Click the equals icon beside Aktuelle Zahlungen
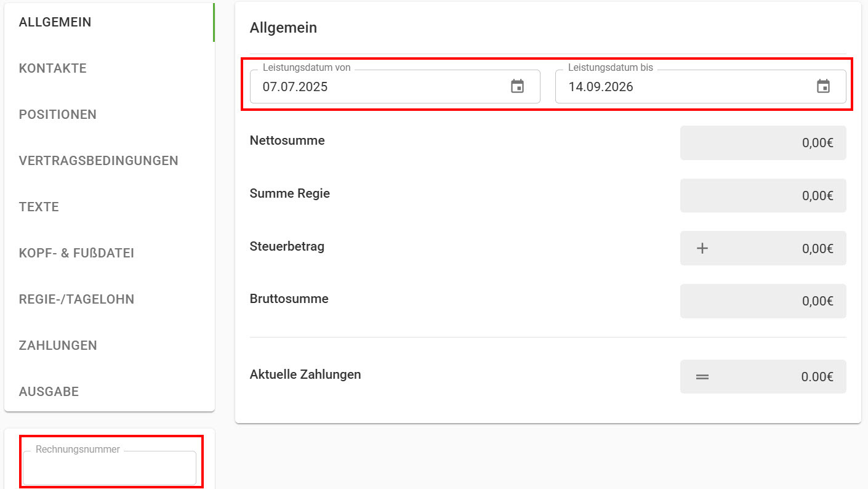 pyautogui.click(x=702, y=376)
